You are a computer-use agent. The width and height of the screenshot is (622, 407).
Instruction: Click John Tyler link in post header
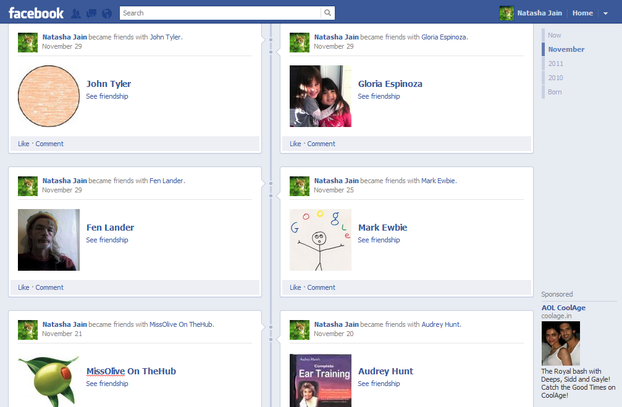tap(165, 37)
